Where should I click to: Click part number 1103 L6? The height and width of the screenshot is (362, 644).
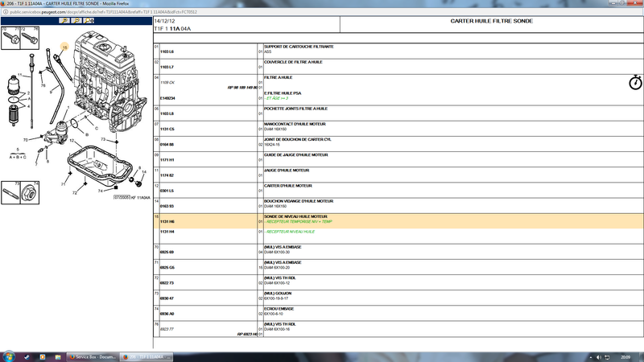point(167,51)
